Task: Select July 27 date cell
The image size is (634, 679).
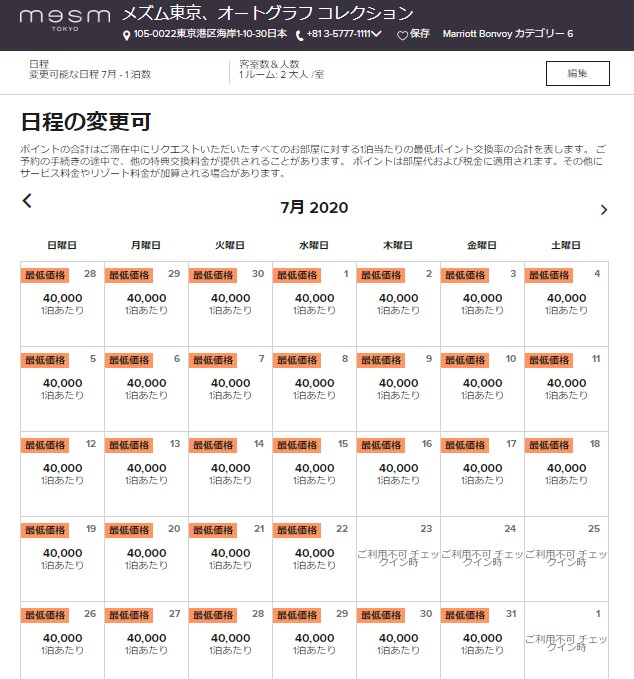Action: coord(146,640)
